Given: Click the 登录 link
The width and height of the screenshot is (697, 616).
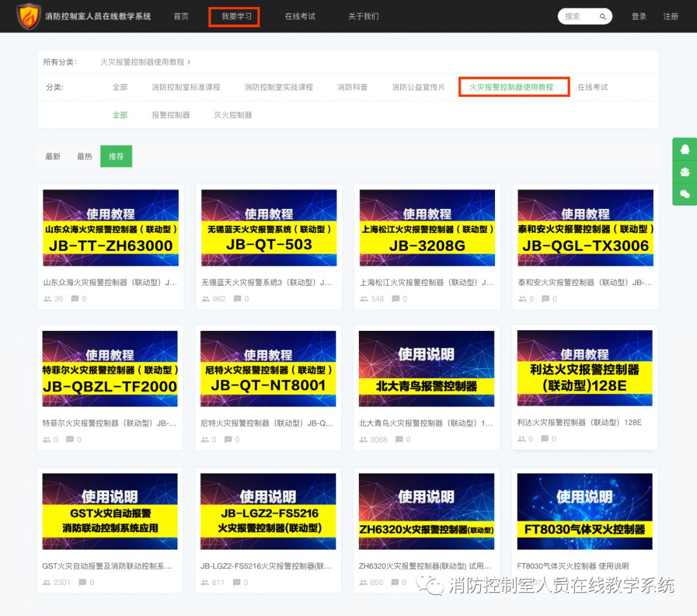Looking at the screenshot, I should tap(639, 16).
